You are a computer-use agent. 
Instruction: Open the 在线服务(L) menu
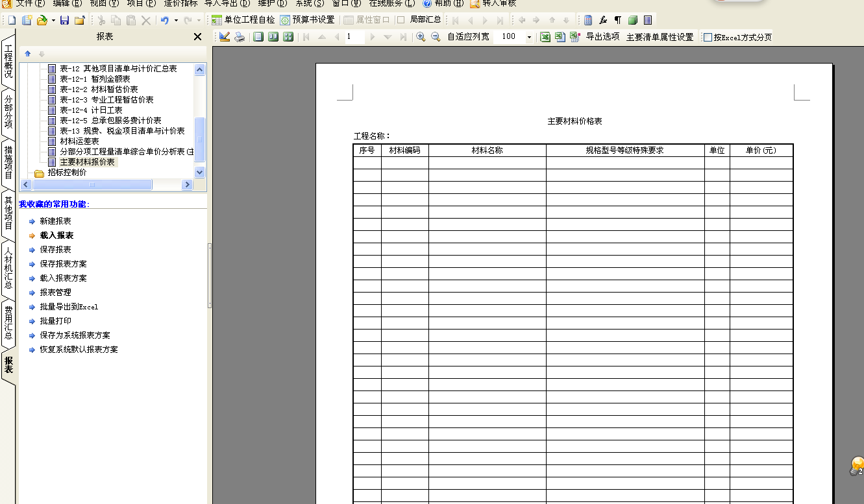392,3
